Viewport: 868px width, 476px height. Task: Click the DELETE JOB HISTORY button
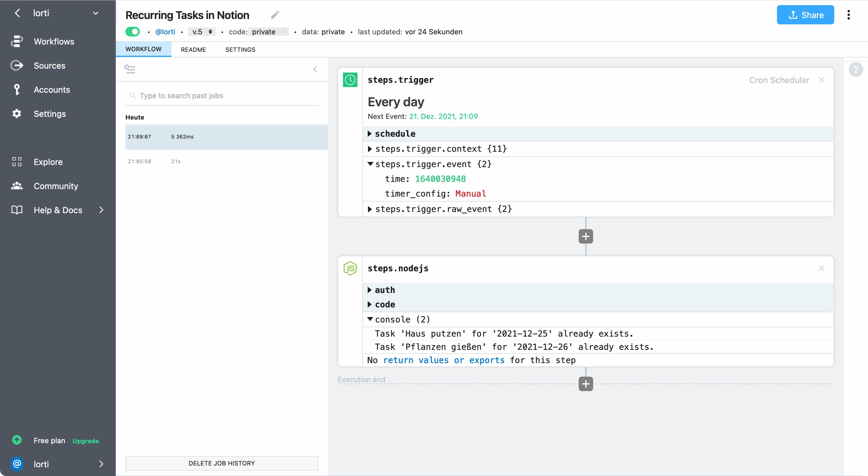[x=222, y=463]
